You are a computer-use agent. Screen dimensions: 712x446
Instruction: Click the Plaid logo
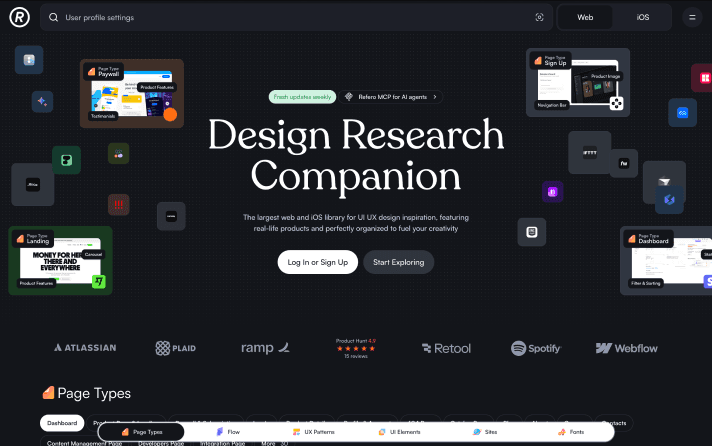175,348
